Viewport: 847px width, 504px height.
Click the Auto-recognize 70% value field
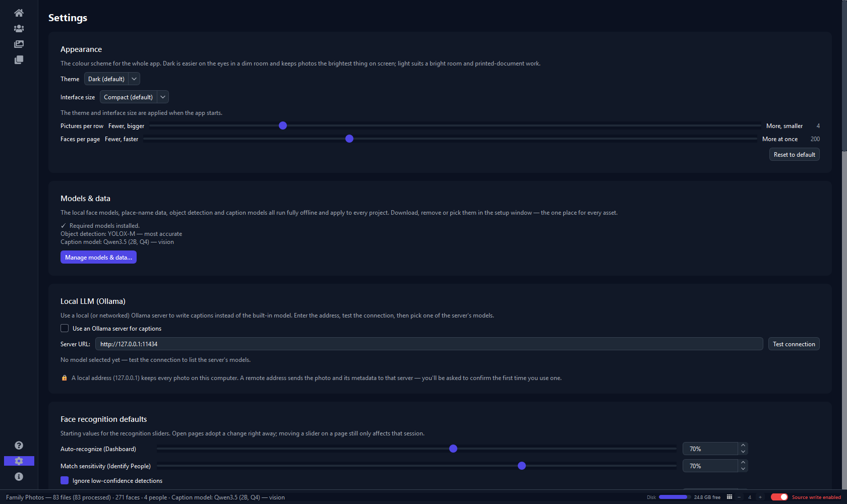(710, 449)
